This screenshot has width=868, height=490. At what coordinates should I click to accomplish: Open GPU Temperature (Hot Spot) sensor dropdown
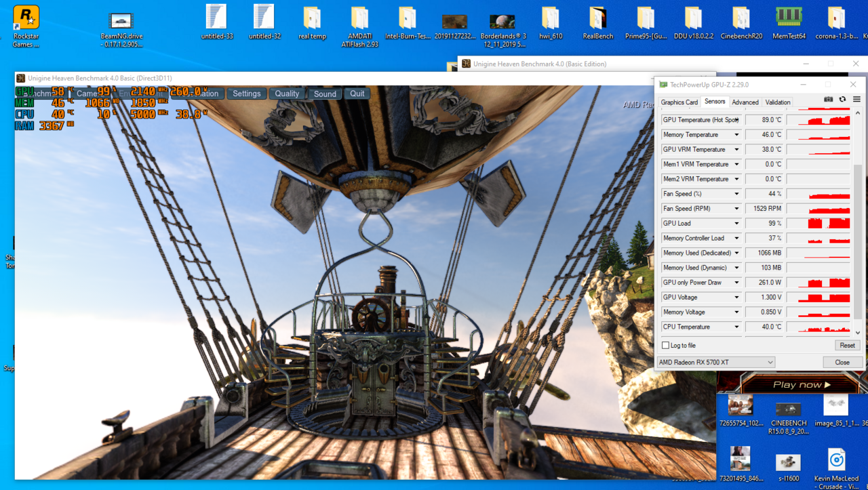pyautogui.click(x=736, y=120)
